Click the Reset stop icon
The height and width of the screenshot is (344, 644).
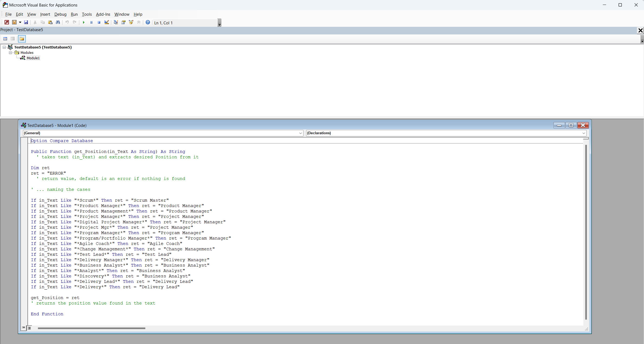coord(99,22)
